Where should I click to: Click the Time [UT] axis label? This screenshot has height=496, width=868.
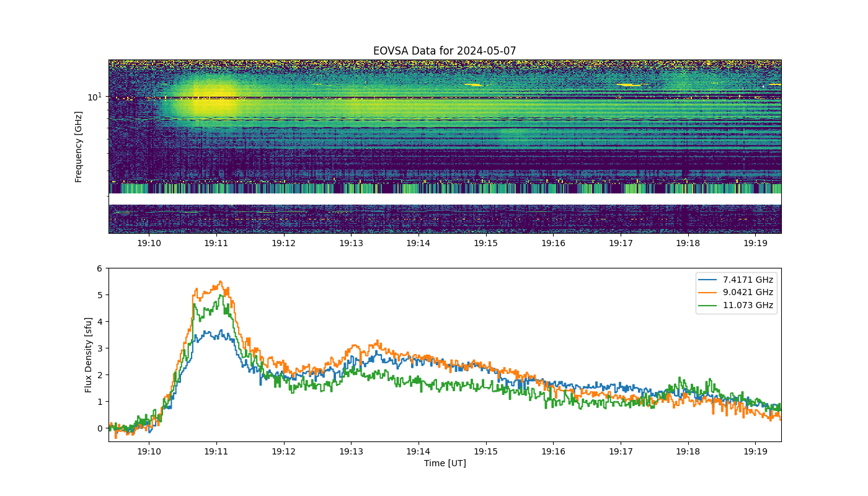pos(445,463)
